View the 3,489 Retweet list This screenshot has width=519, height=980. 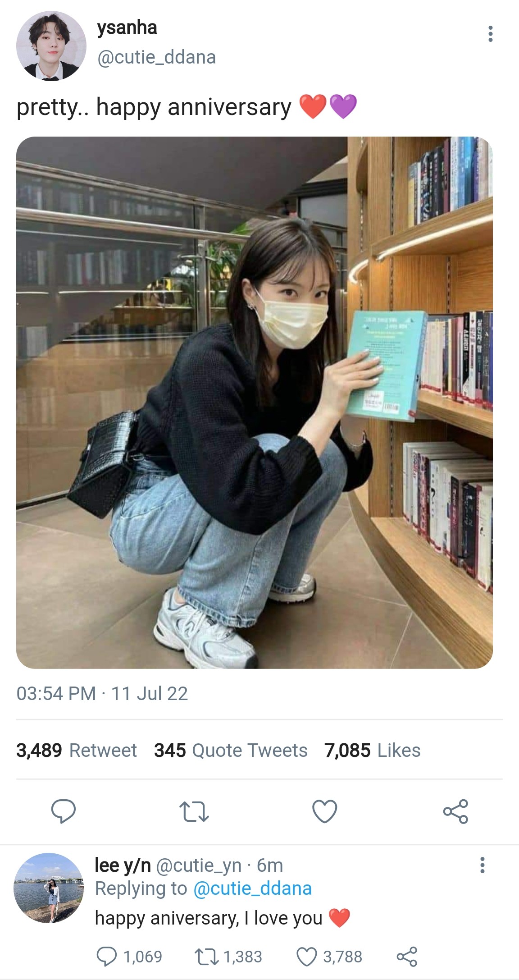[x=77, y=750]
